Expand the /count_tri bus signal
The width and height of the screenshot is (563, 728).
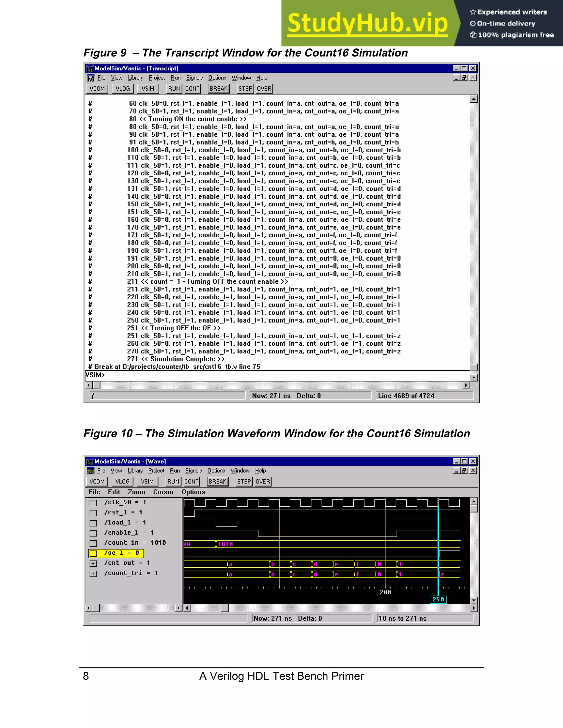(93, 574)
